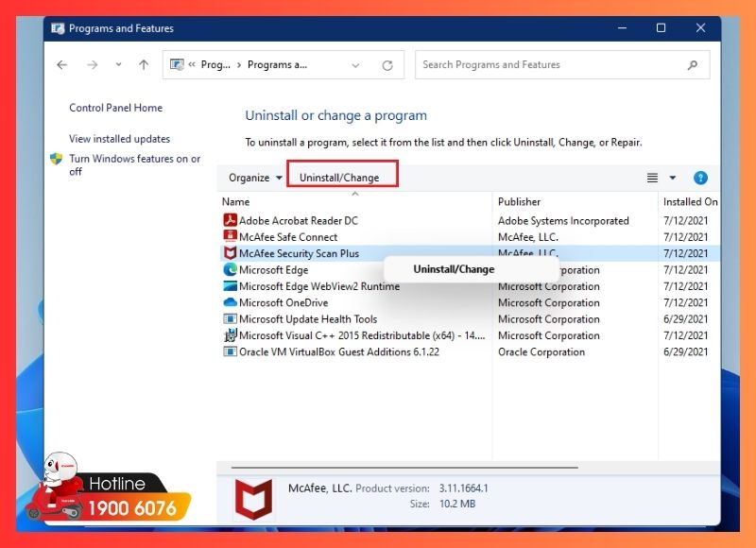Screen dimensions: 756x548
Task: Click the change view list icon
Action: point(652,178)
